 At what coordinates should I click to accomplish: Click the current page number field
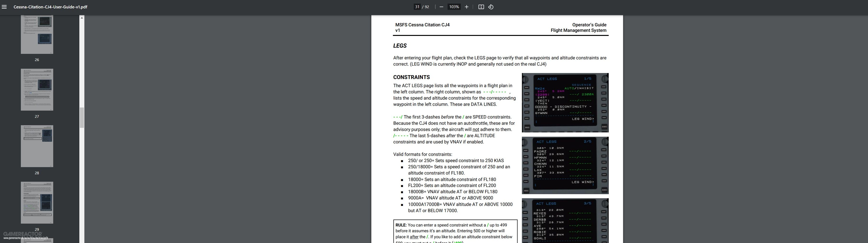417,7
